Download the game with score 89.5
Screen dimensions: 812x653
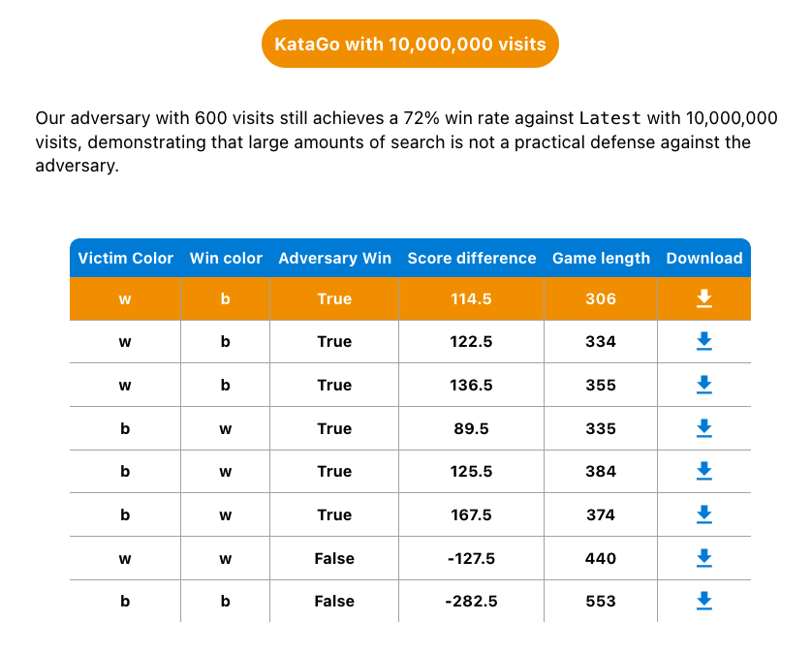click(x=703, y=428)
